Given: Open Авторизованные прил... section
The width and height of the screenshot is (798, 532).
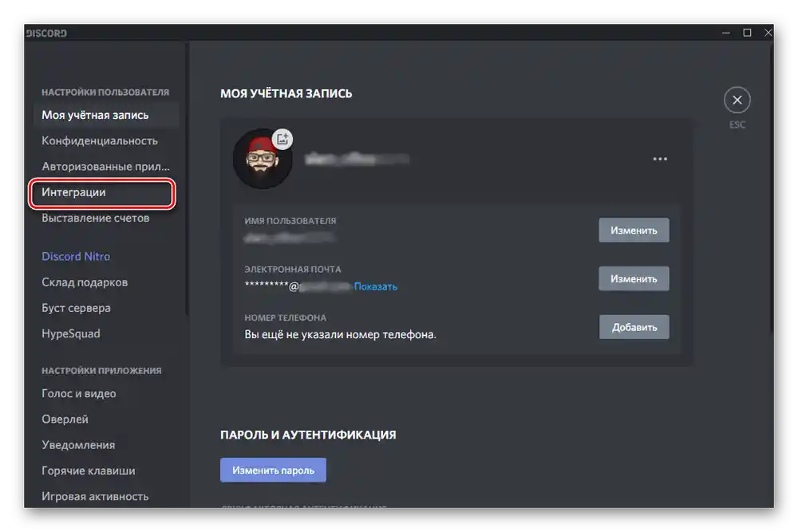Looking at the screenshot, I should (x=106, y=167).
